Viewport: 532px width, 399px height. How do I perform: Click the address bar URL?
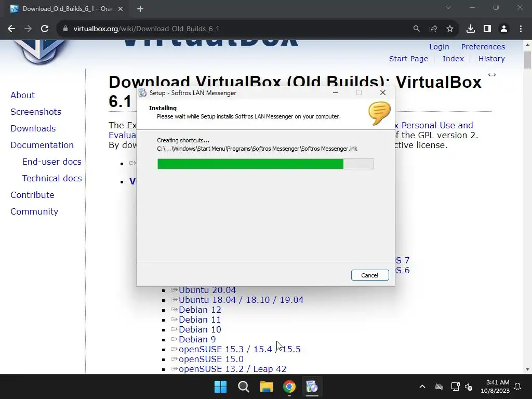(146, 29)
